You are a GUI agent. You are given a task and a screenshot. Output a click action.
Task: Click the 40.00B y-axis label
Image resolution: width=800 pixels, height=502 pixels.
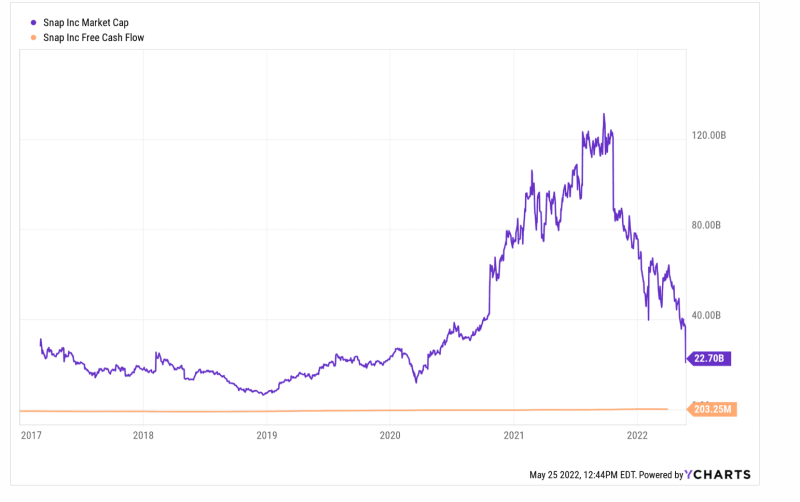click(x=706, y=315)
